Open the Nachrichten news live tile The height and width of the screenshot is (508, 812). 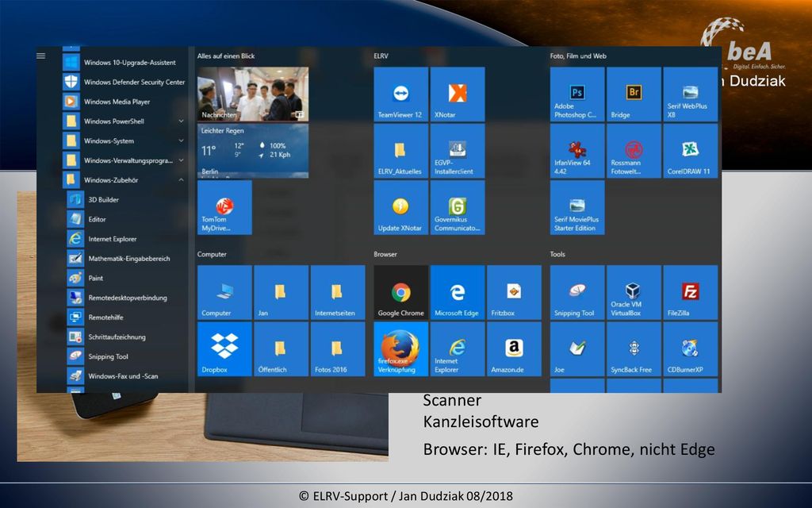point(253,94)
